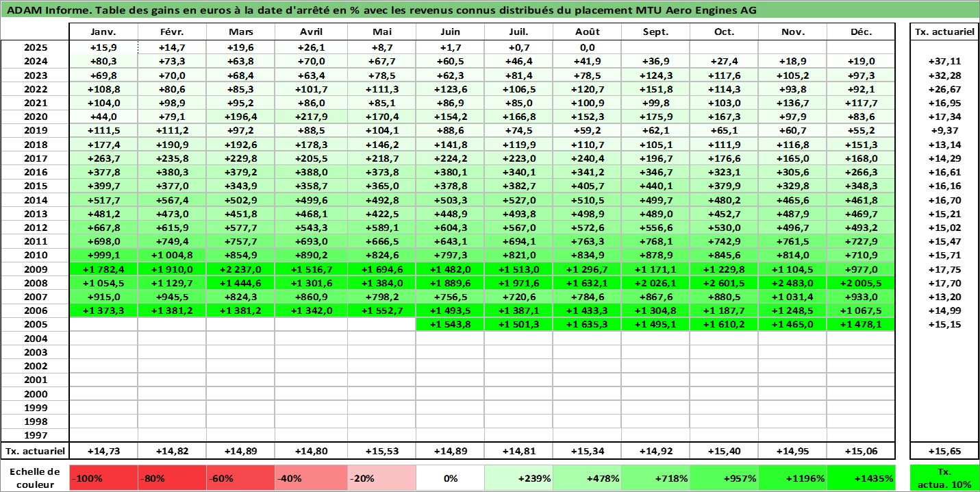Screen dimensions: 980x492
Task: Click the +59,2 cell in row 2019
Action: [x=587, y=131]
